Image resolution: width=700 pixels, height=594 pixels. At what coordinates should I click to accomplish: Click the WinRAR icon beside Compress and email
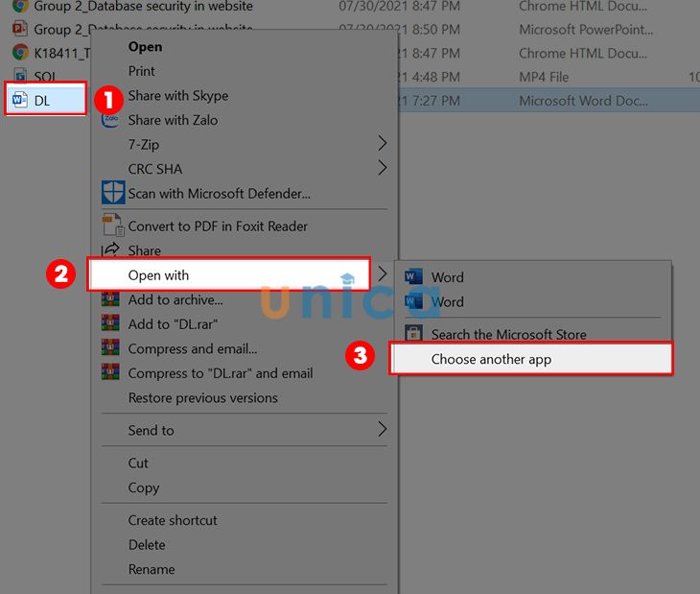click(110, 347)
